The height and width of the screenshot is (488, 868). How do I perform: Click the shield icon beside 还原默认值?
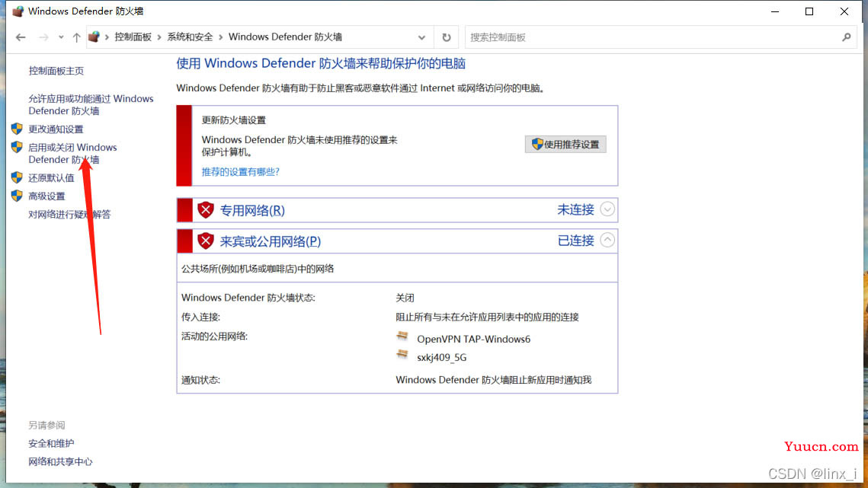tap(17, 177)
